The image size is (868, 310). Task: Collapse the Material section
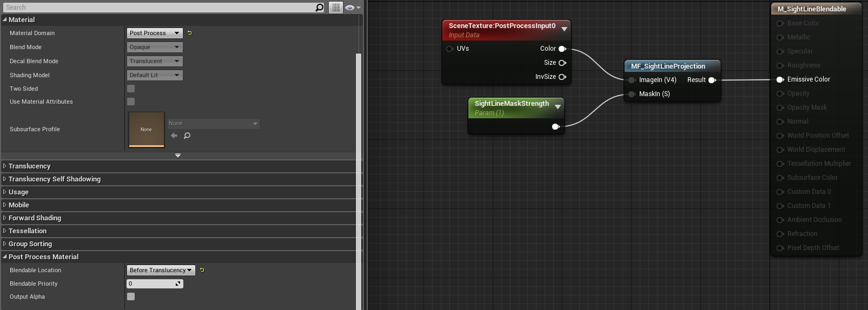(5, 19)
